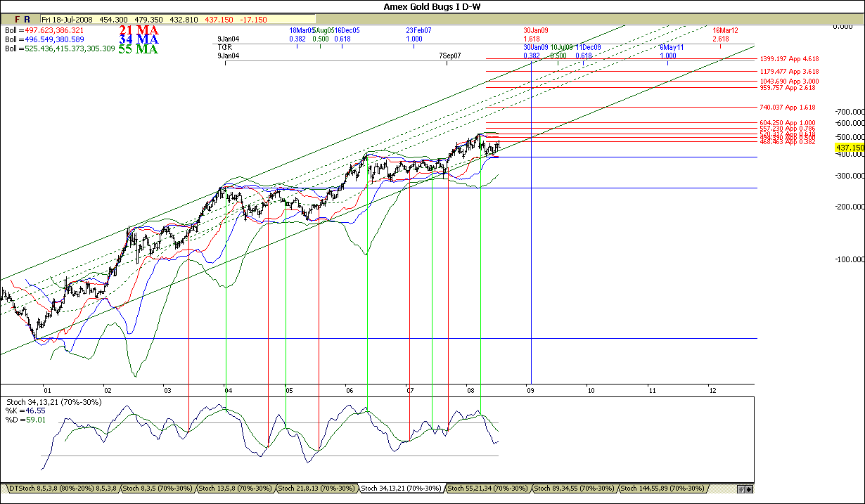Switch to the DTStoch 8,5,3,8 (80%-20%) tab

[62, 488]
